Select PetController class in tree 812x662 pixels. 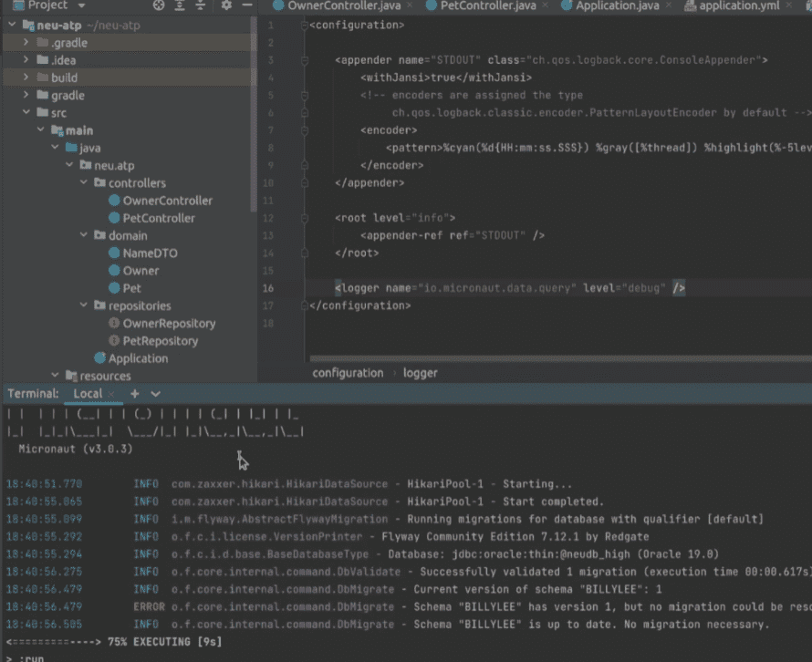pyautogui.click(x=159, y=218)
